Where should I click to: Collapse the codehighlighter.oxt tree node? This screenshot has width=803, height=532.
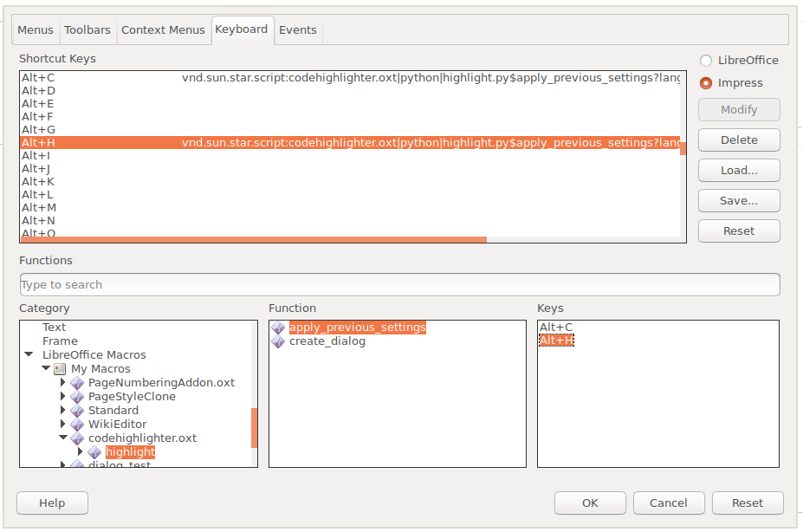click(63, 438)
